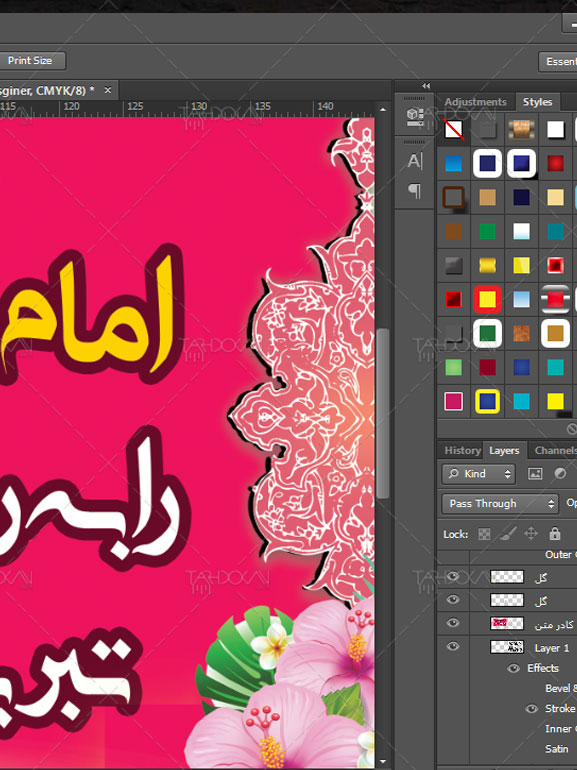Collapse the panels with the double-arrow
Image resolution: width=577 pixels, height=770 pixels.
point(426,86)
